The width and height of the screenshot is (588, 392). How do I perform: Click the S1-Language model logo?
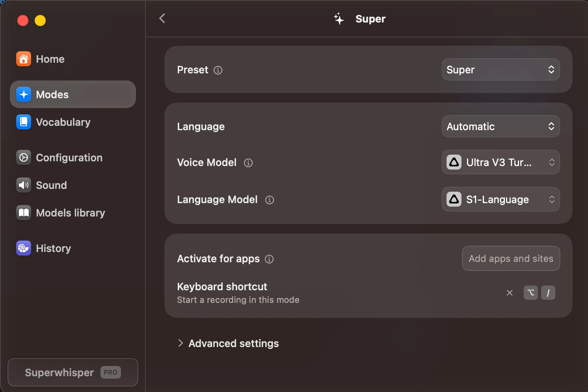click(454, 199)
